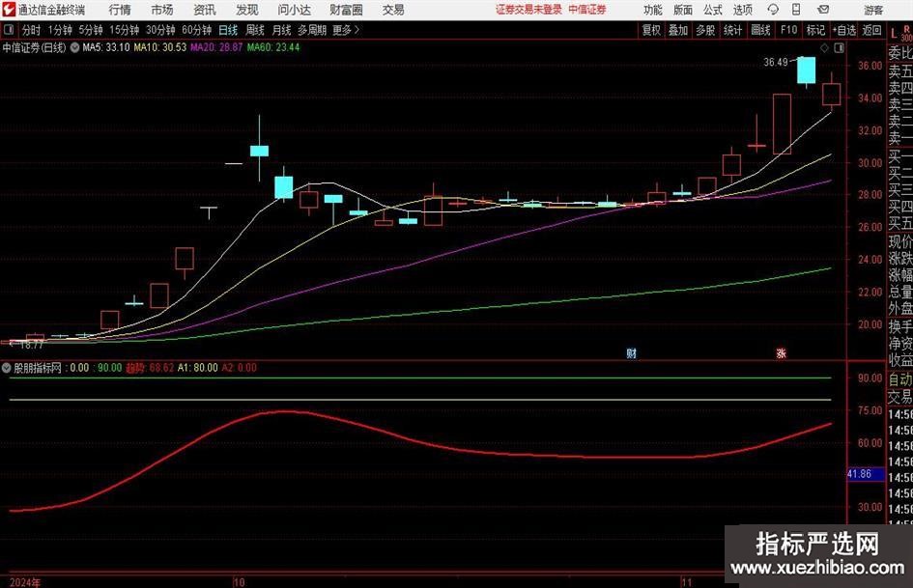Select the 日线 daily period
913x588 pixels.
click(228, 30)
